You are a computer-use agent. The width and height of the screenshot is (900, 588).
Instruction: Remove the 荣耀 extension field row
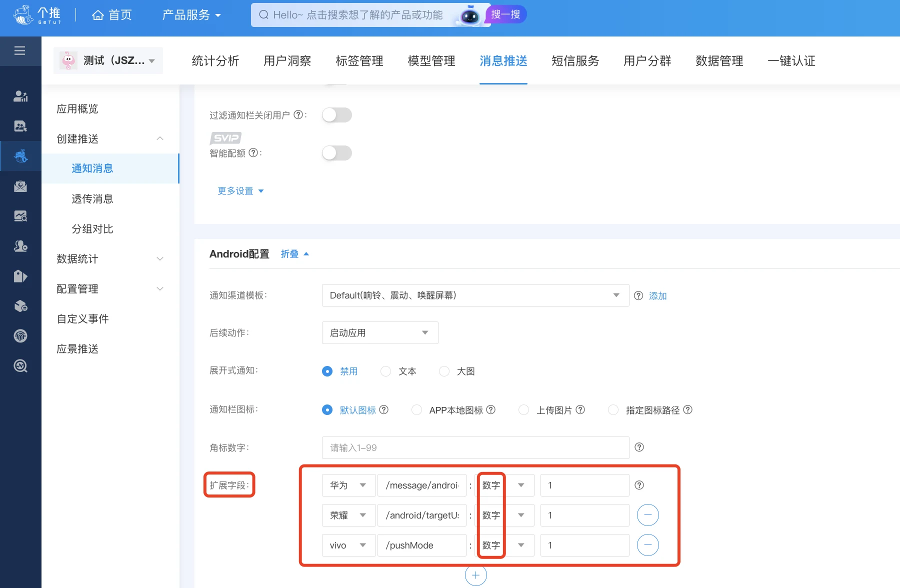[x=648, y=515]
